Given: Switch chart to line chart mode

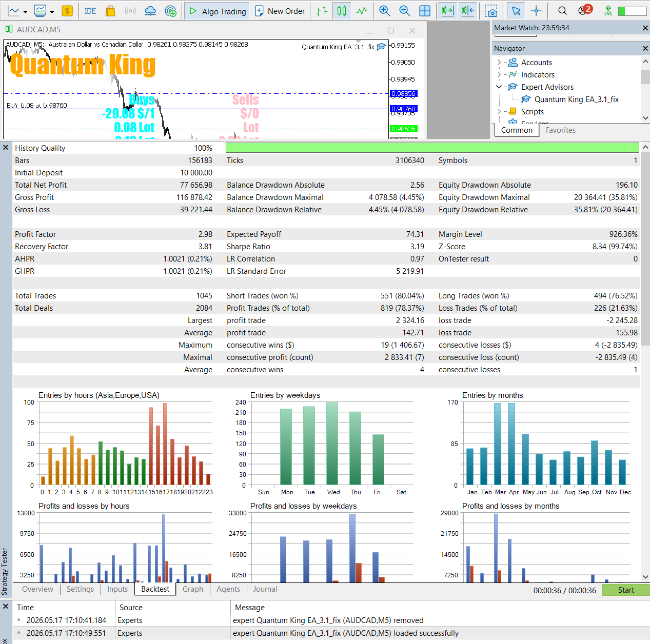Looking at the screenshot, I should point(362,11).
